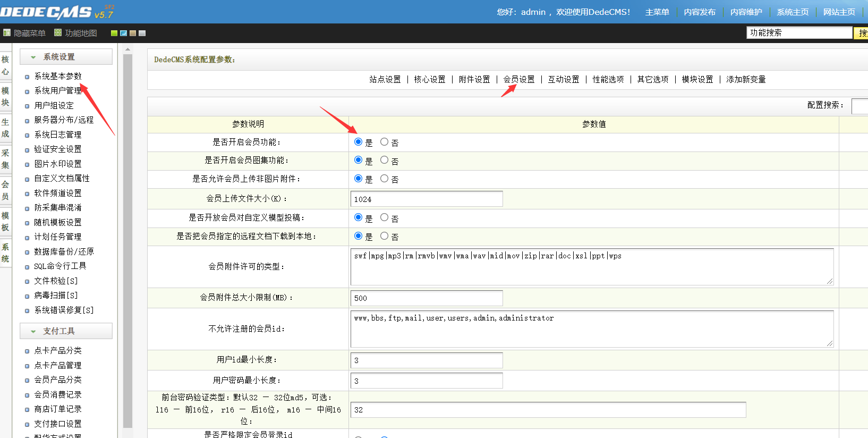Screen dimensions: 868x438
Task: Switch to the 会员设置 config tab
Action: point(519,79)
